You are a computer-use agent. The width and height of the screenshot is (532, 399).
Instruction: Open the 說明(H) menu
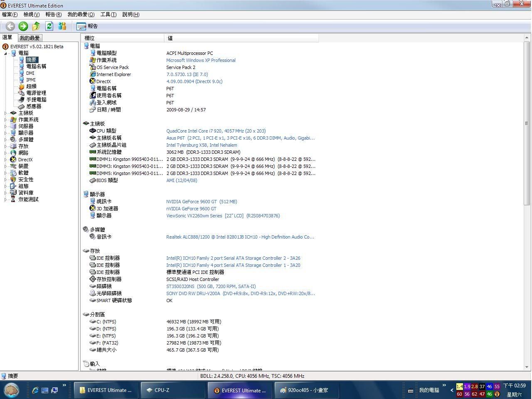(x=131, y=15)
